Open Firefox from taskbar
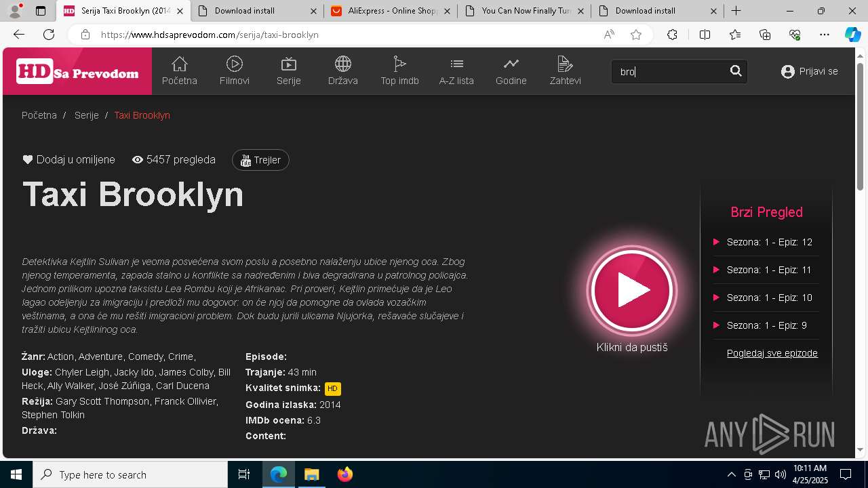Viewport: 868px width, 488px height. tap(344, 474)
